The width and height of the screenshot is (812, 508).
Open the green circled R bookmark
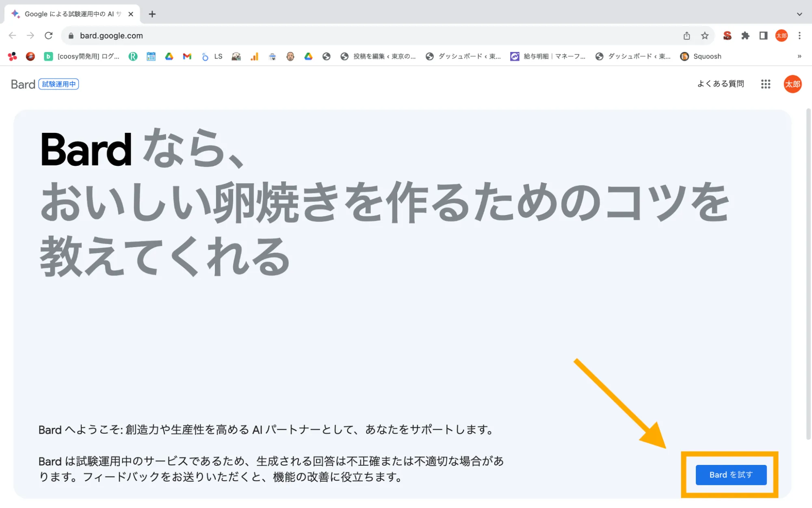click(x=133, y=56)
